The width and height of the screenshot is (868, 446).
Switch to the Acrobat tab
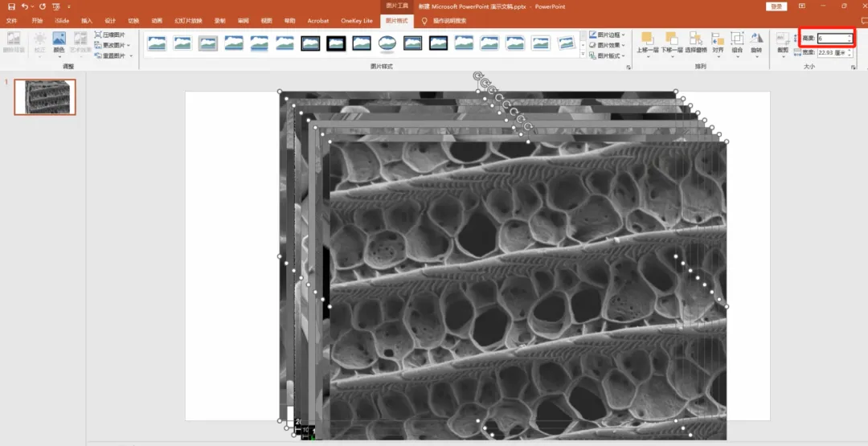coord(317,20)
